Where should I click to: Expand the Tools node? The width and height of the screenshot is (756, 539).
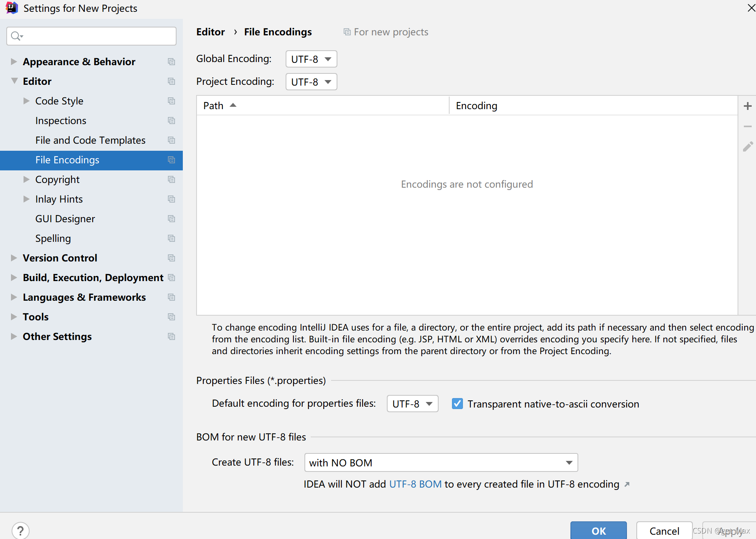pyautogui.click(x=14, y=317)
